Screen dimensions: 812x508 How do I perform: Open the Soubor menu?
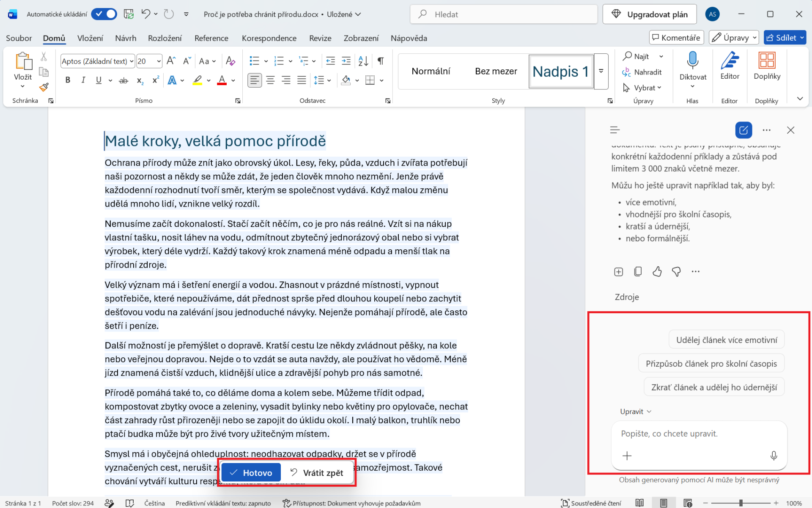19,38
